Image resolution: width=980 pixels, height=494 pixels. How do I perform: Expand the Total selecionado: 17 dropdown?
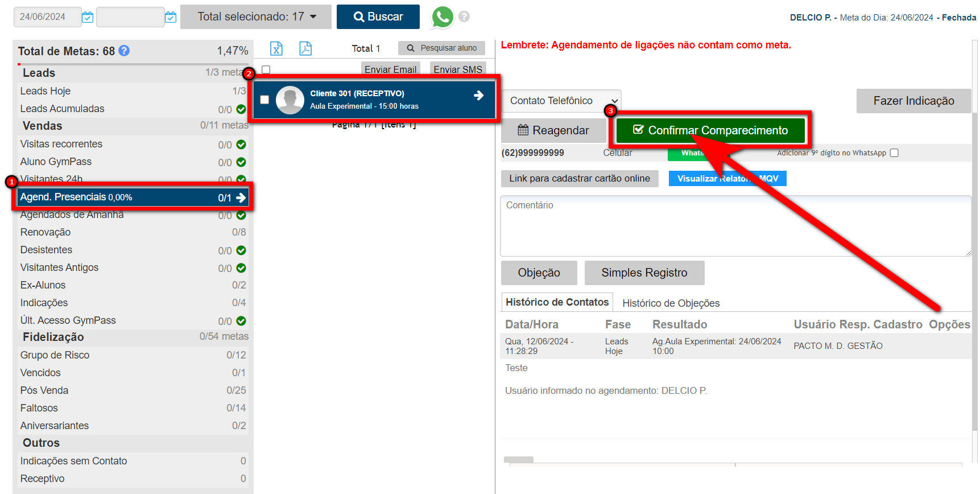pyautogui.click(x=256, y=17)
